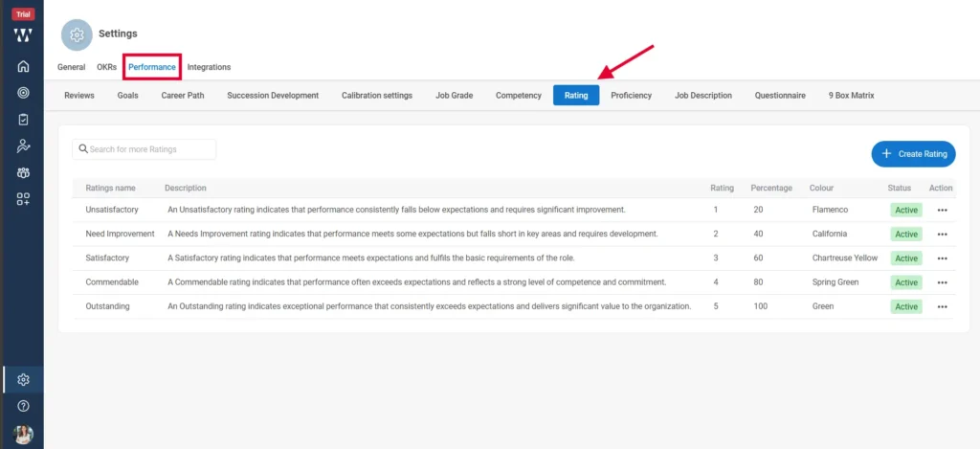This screenshot has width=980, height=449.
Task: Click the Description column header
Action: [186, 189]
